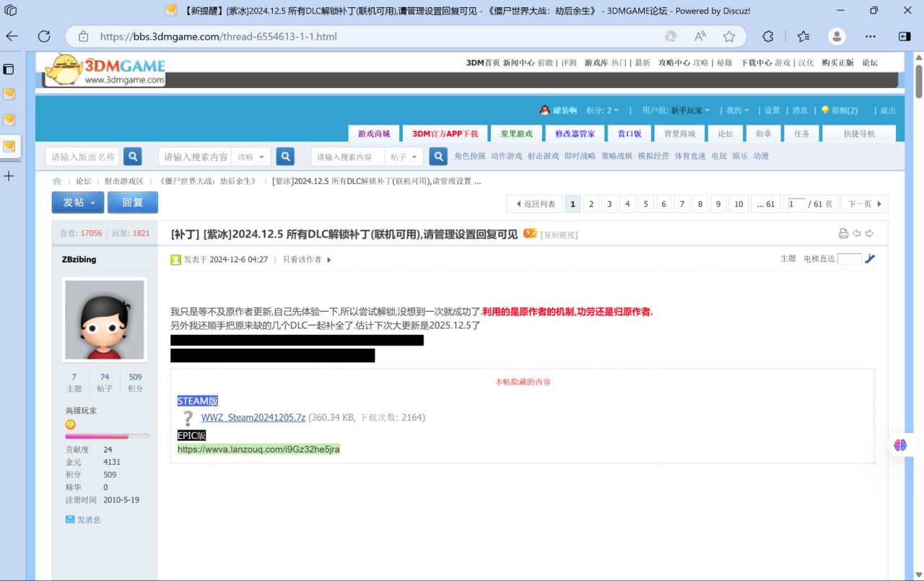924x581 pixels.
Task: Click the 攻略 search magnifier button
Action: [x=285, y=157]
